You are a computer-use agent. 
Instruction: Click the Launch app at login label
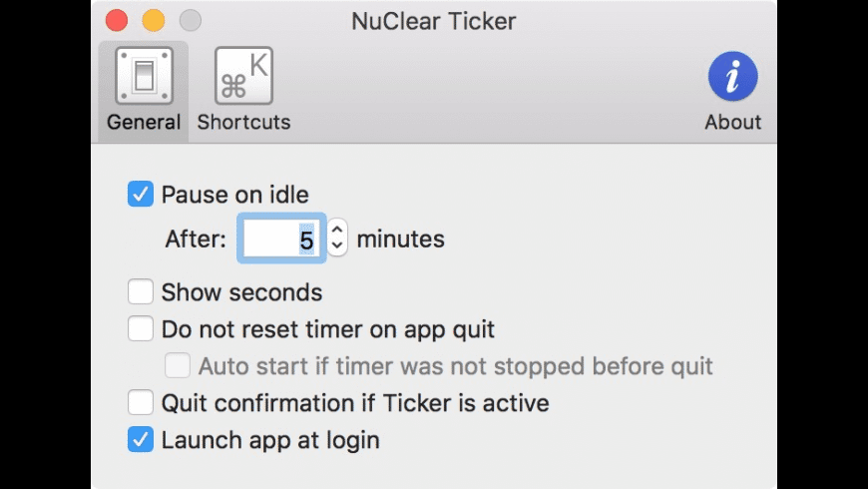(270, 440)
